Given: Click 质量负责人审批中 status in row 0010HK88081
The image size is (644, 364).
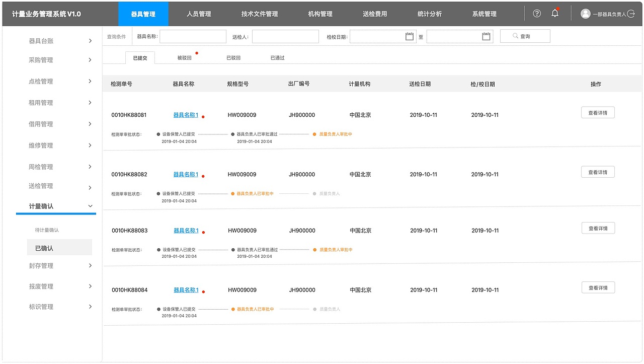Looking at the screenshot, I should pos(336,134).
